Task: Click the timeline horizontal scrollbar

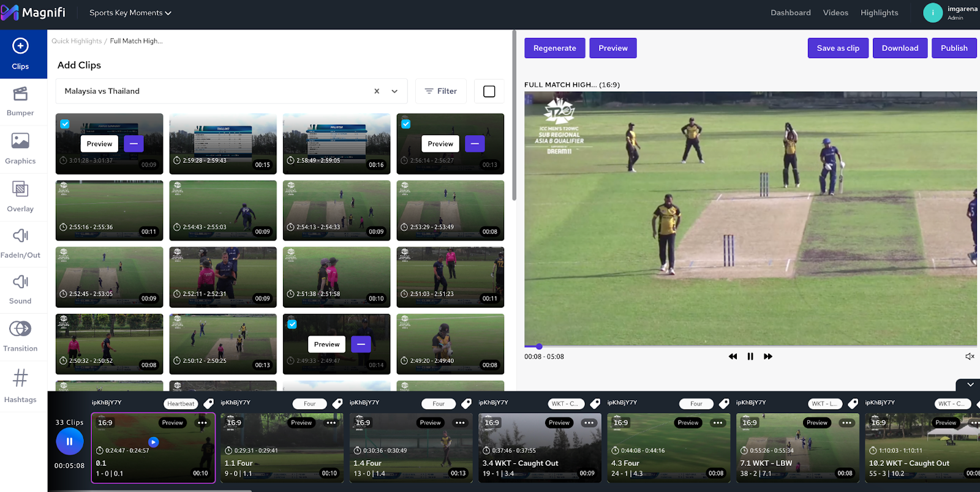Action: (150, 490)
